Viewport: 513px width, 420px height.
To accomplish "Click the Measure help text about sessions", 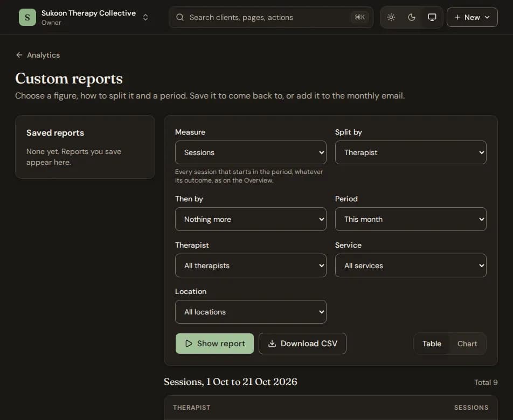I will tap(249, 176).
